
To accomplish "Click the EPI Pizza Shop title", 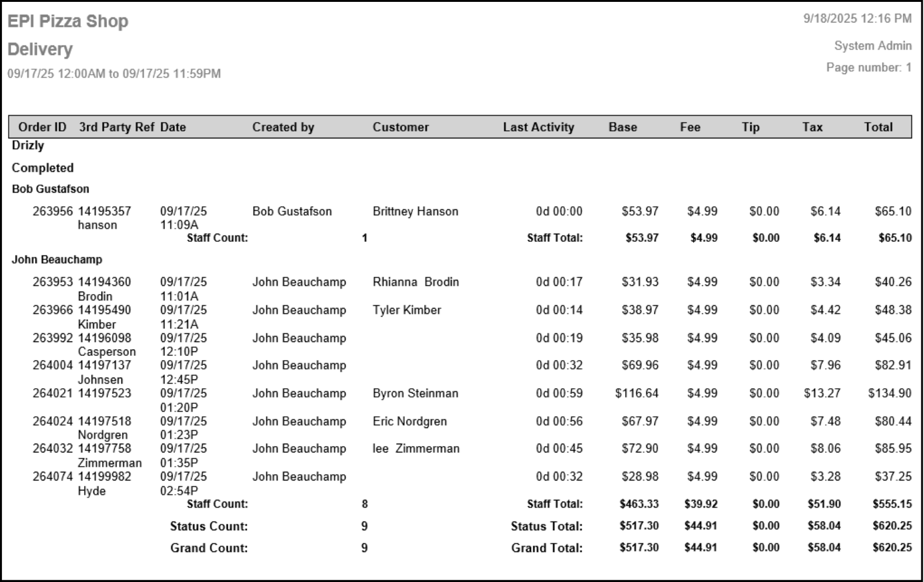I will (68, 21).
